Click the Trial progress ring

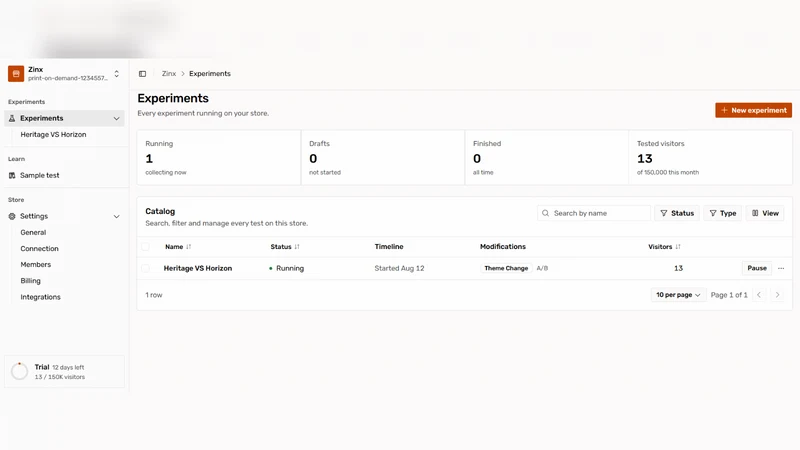[19, 371]
